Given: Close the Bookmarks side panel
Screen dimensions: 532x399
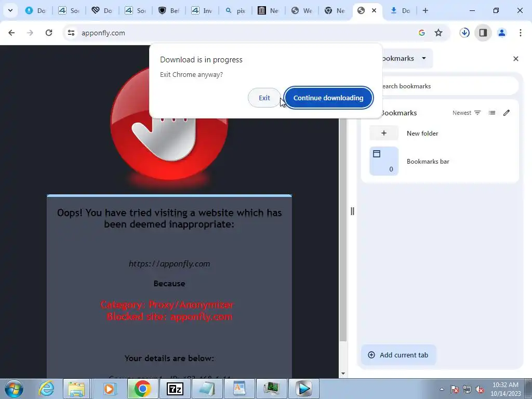Looking at the screenshot, I should [x=516, y=59].
